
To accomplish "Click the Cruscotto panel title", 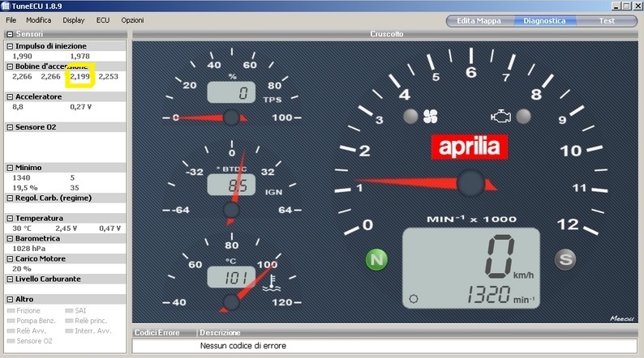I will pos(387,34).
